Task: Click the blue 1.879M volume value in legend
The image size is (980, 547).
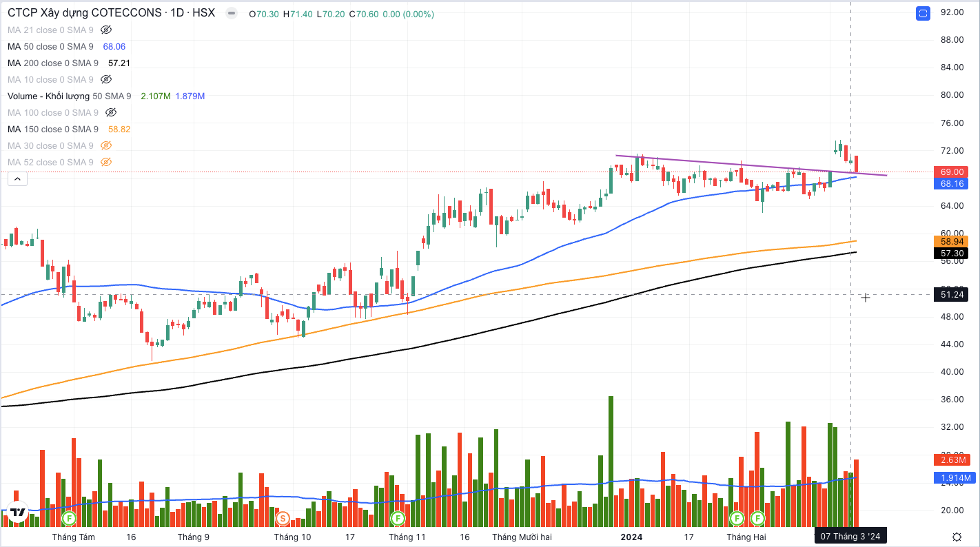Action: click(190, 96)
